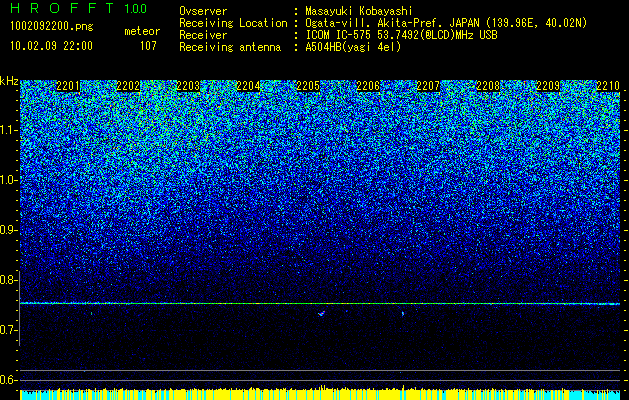Click the 2205 time marker
Image resolution: width=629 pixels, height=400 pixels.
[x=308, y=86]
